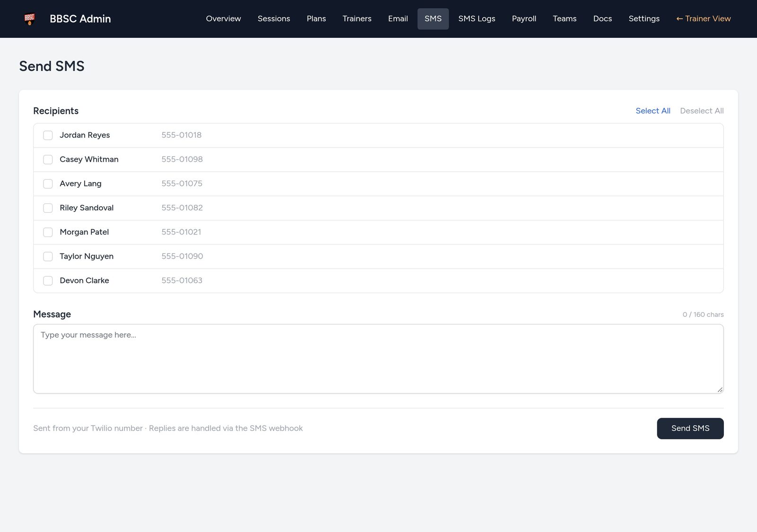This screenshot has height=532, width=757.
Task: Switch back to Trainer View
Action: point(704,19)
